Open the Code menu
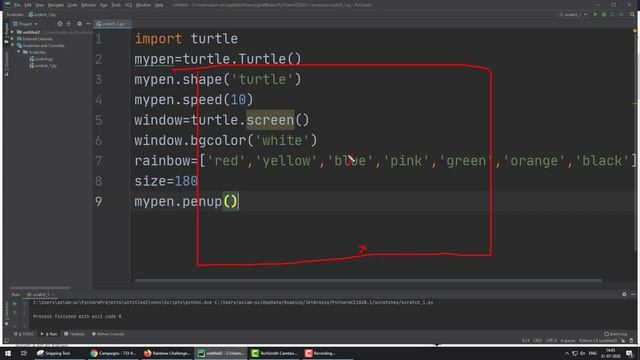The height and width of the screenshot is (360, 640). tap(72, 5)
